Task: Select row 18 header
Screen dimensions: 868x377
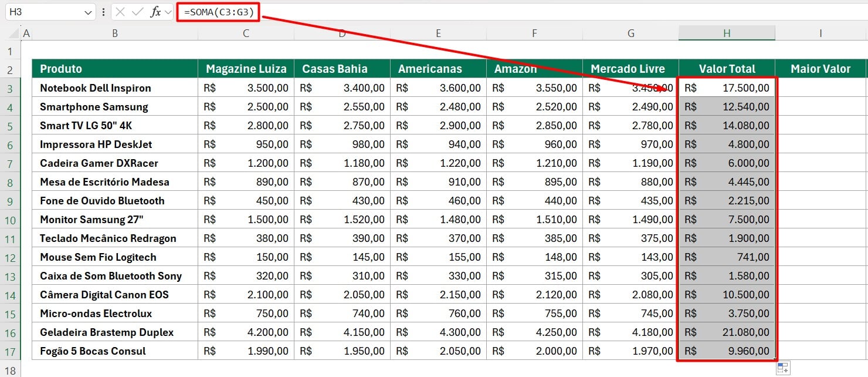Action: click(11, 369)
